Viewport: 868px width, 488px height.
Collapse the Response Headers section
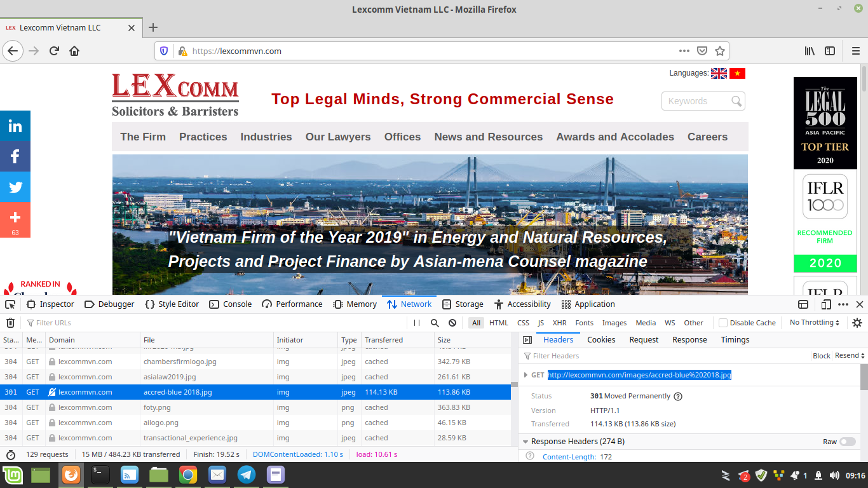[x=526, y=442]
